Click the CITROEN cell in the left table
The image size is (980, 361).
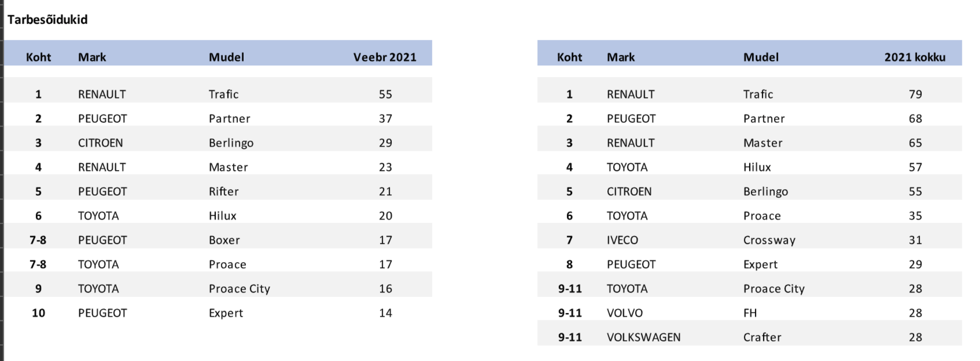pyautogui.click(x=100, y=143)
